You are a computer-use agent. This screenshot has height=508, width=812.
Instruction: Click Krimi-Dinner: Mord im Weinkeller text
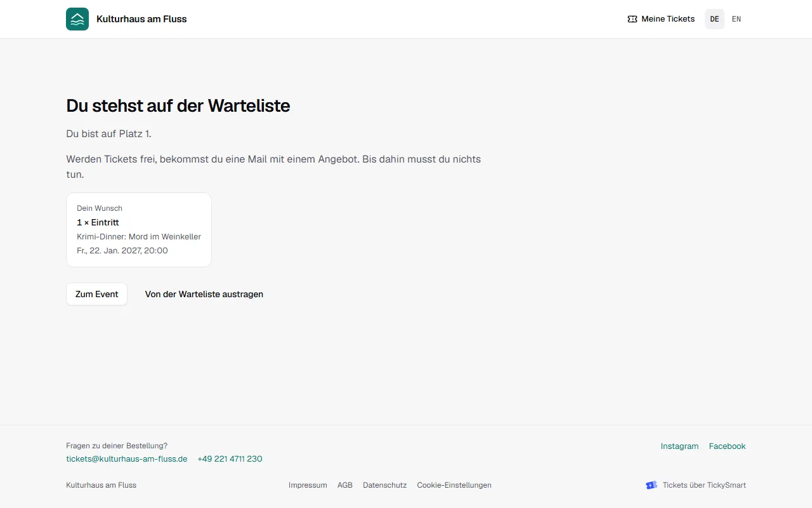point(139,236)
